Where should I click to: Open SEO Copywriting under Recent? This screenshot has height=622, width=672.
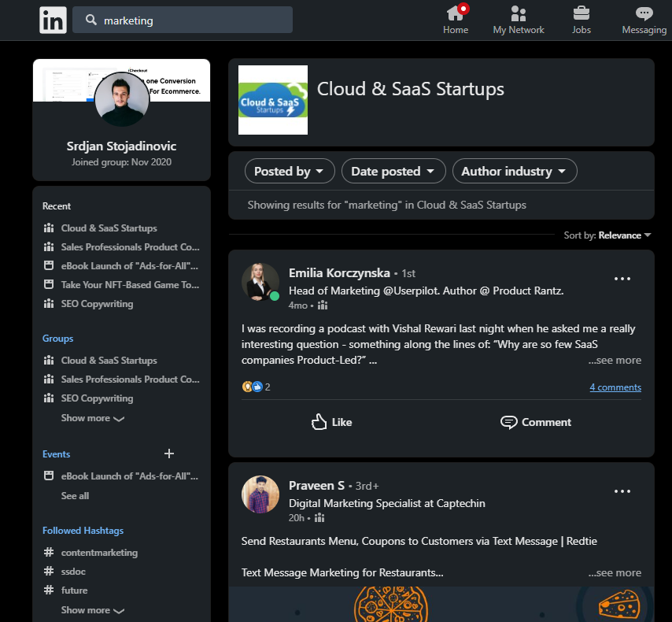tap(97, 304)
